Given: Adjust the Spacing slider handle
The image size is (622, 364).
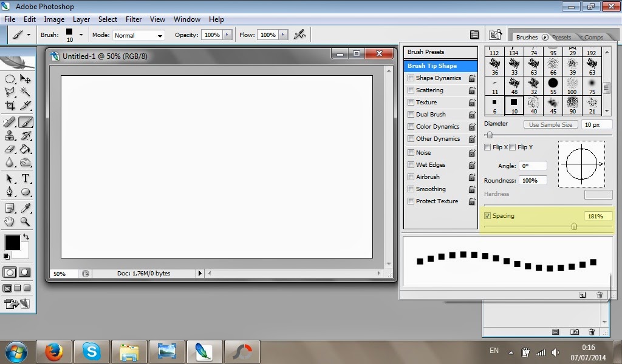Looking at the screenshot, I should [574, 226].
